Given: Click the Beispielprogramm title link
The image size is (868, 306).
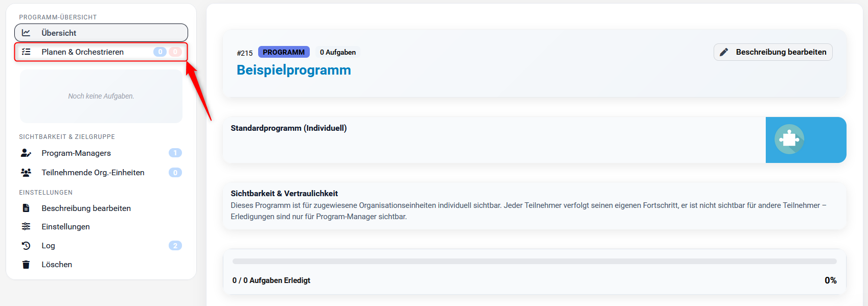Looking at the screenshot, I should [x=293, y=70].
